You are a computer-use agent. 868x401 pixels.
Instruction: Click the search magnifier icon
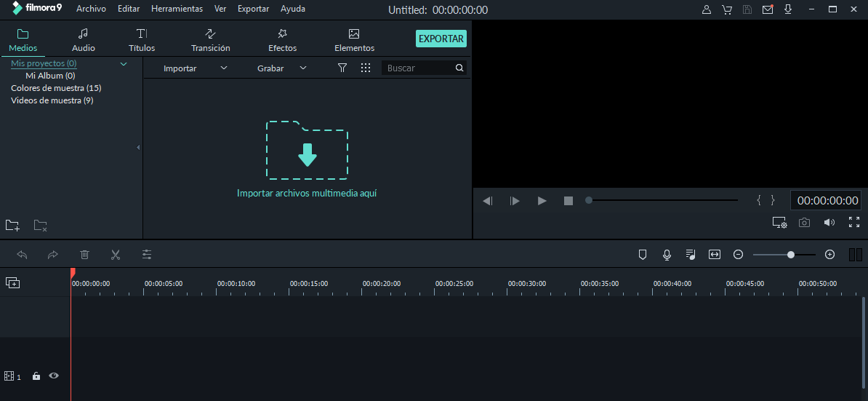click(x=459, y=68)
